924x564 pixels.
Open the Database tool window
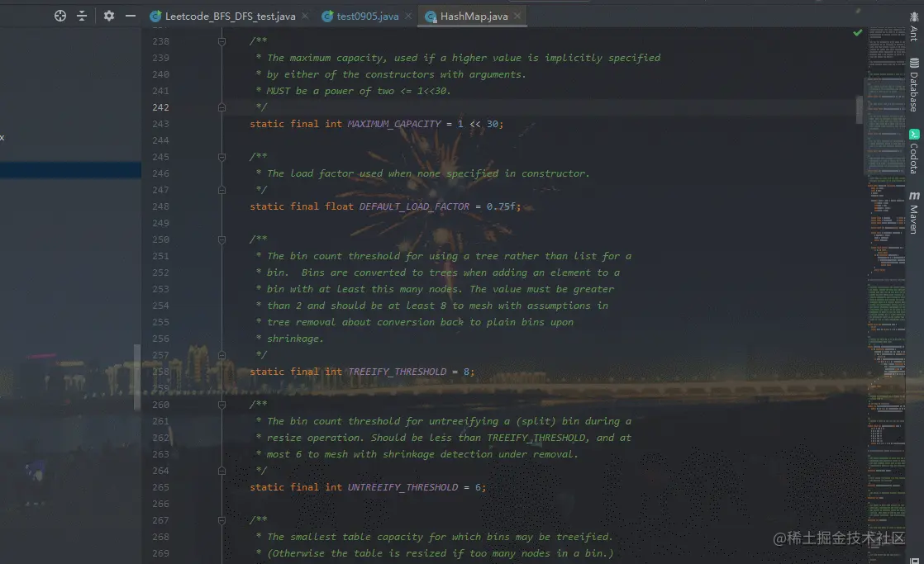[x=914, y=85]
